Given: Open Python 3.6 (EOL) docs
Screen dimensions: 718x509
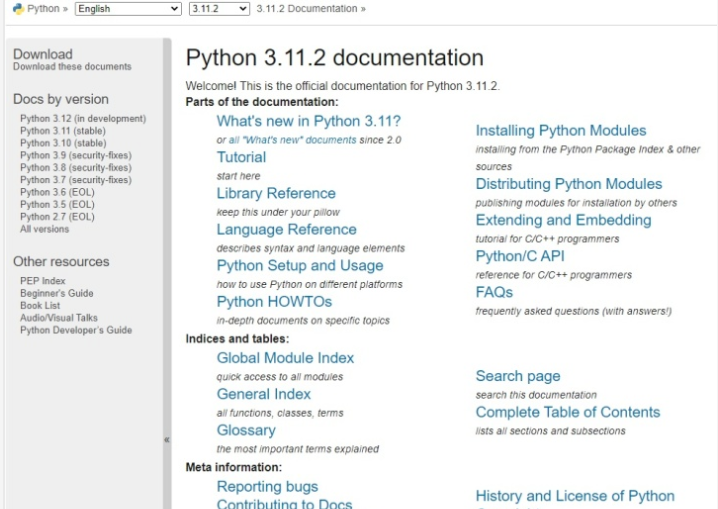Looking at the screenshot, I should 57,192.
